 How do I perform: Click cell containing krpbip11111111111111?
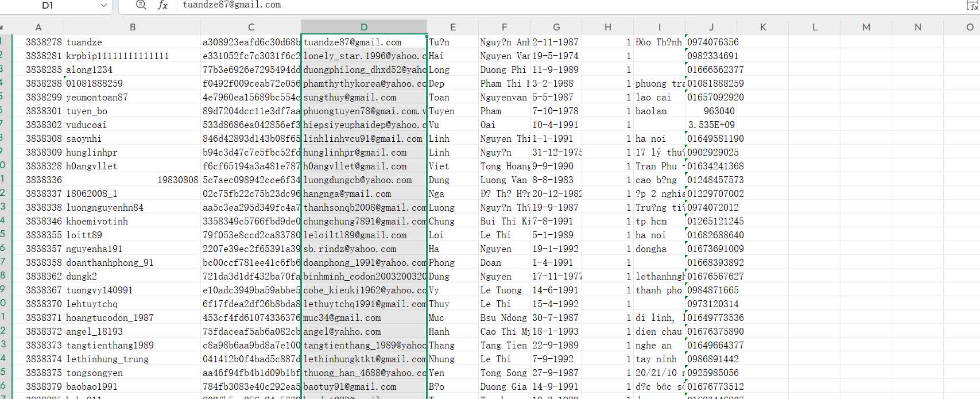(133, 56)
